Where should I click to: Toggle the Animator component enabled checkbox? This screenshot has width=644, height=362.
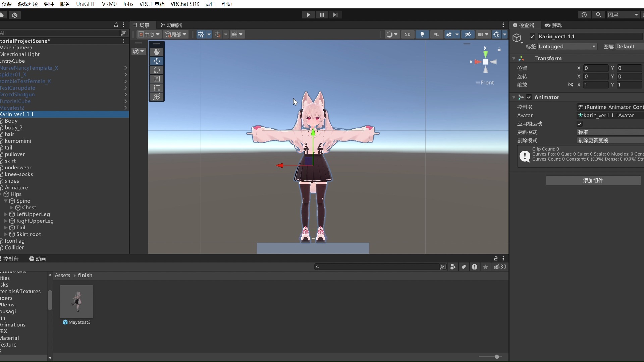[x=529, y=97]
